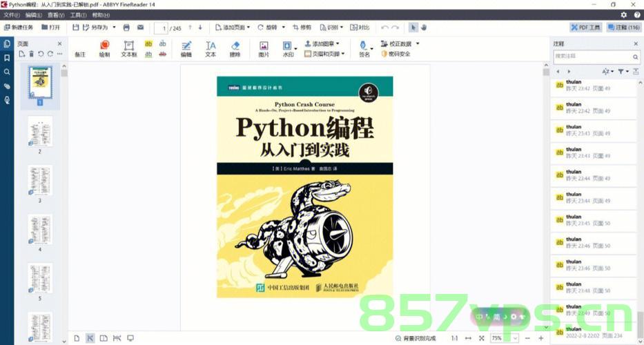Select the yellow highlight ab tool
Viewport: 644px width, 345px height.
coord(148,43)
